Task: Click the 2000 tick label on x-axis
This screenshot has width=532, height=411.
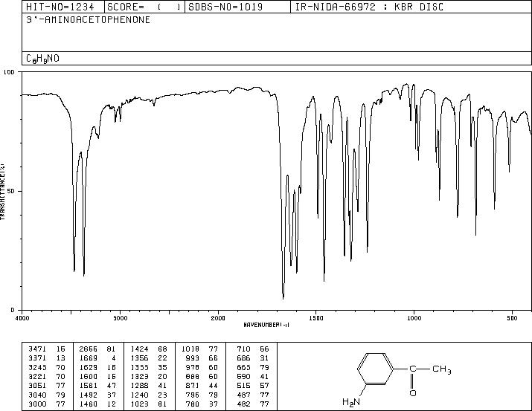Action: pos(218,318)
